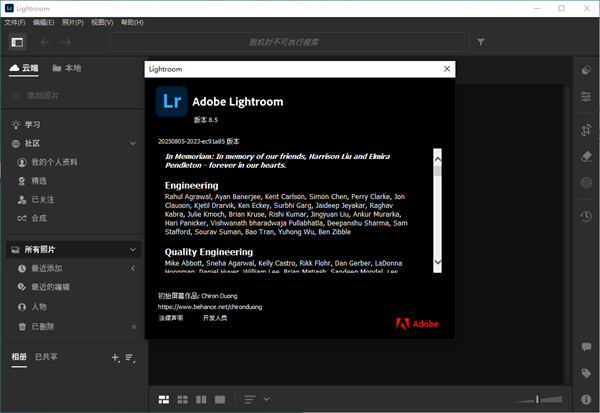Select the 相册 albums tab

click(19, 357)
